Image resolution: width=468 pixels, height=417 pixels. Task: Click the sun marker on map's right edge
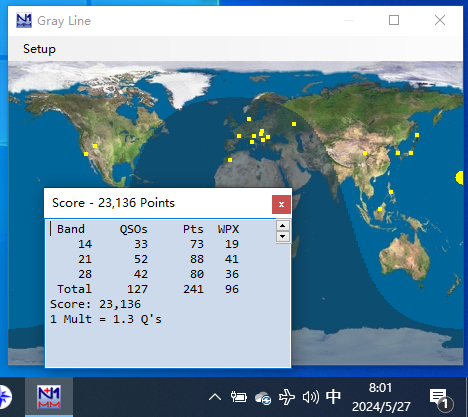point(460,178)
